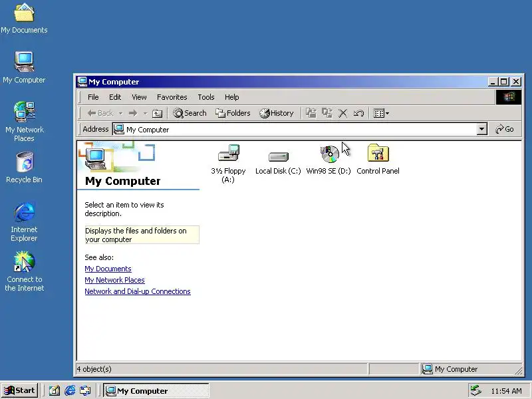The height and width of the screenshot is (399, 532).
Task: Open the Views dropdown button
Action: tap(381, 113)
